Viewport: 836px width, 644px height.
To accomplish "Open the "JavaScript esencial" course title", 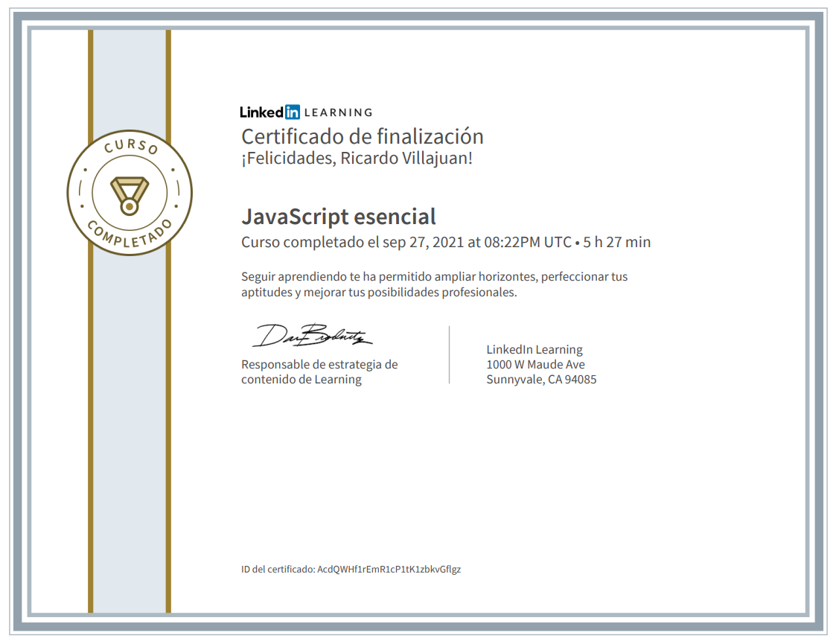I will tap(338, 217).
